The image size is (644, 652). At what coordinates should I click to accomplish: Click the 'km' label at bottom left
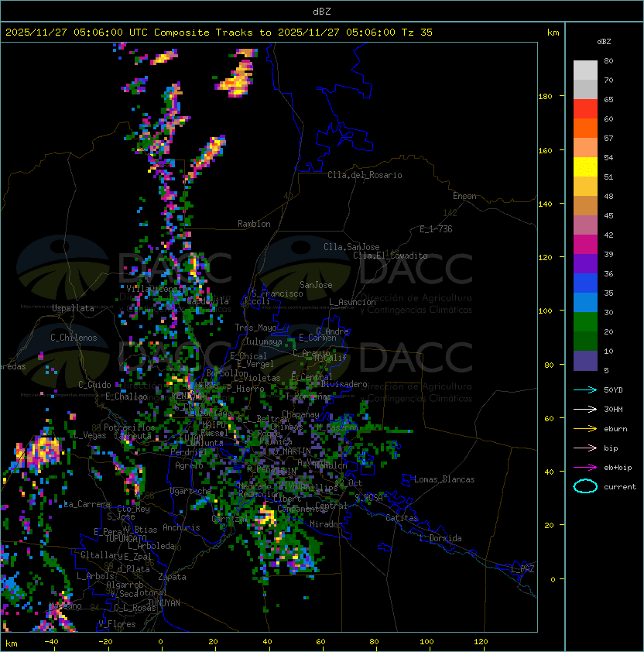tap(12, 643)
